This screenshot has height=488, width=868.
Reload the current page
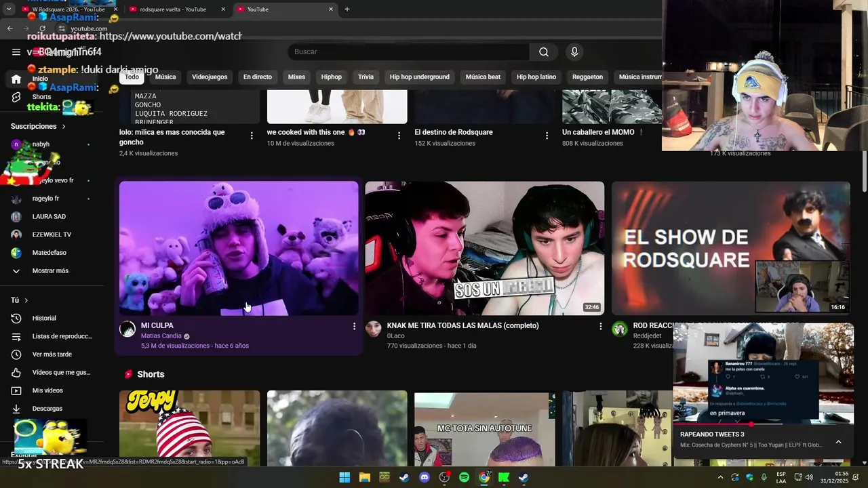42,28
